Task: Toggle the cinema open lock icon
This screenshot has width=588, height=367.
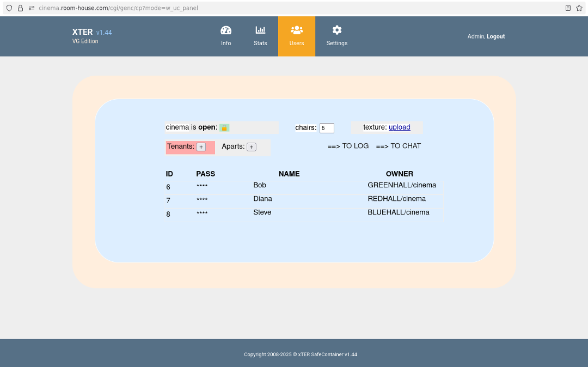Action: click(224, 127)
